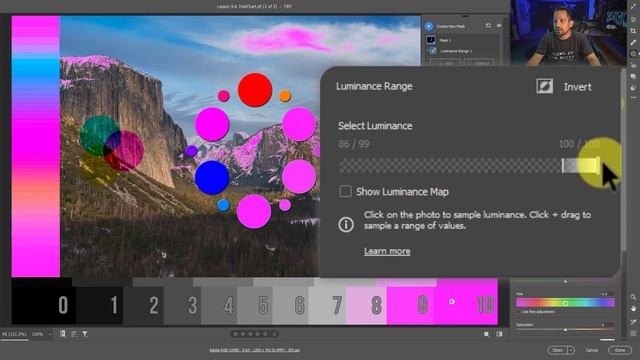This screenshot has height=360, width=640.
Task: Select the Red Eye tool in right toolbar
Action: [633, 65]
